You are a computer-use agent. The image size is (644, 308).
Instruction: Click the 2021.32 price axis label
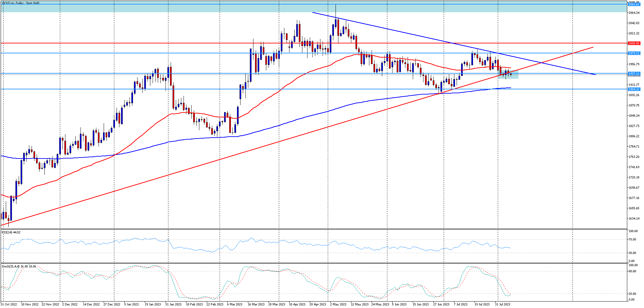coord(634,33)
